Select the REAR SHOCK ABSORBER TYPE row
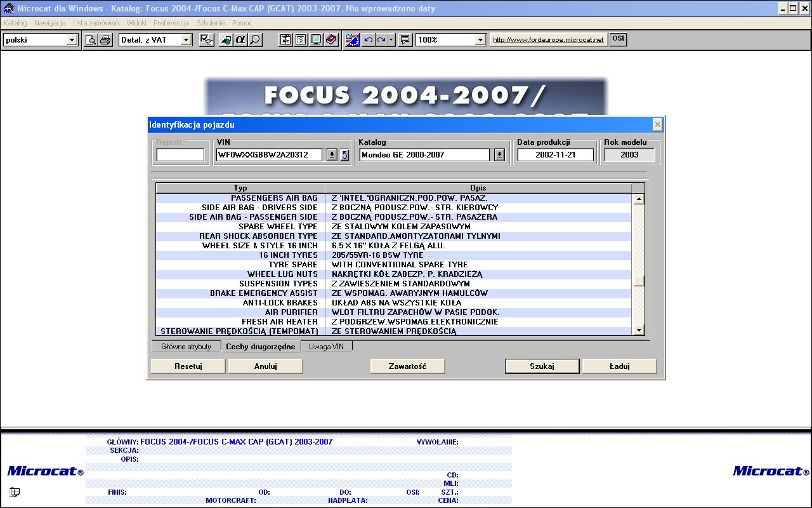812x508 pixels. point(394,236)
